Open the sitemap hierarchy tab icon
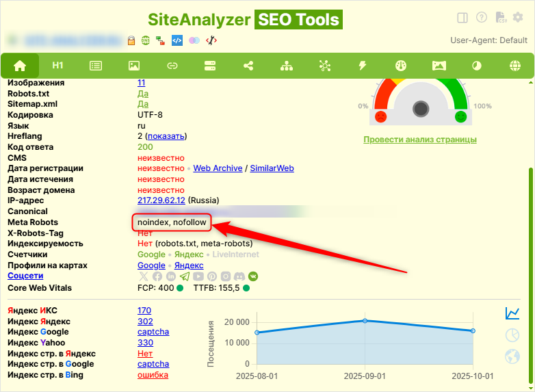Screen dimensions: 535x392 pyautogui.click(x=286, y=66)
